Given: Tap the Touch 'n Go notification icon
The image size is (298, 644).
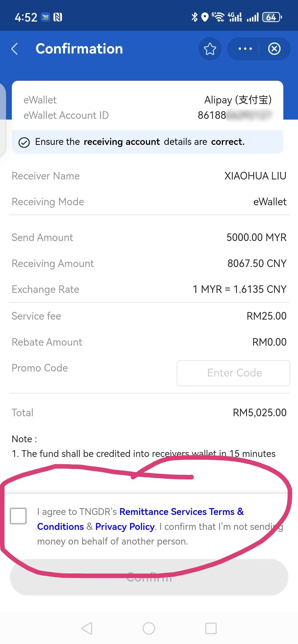Looking at the screenshot, I should [x=45, y=17].
